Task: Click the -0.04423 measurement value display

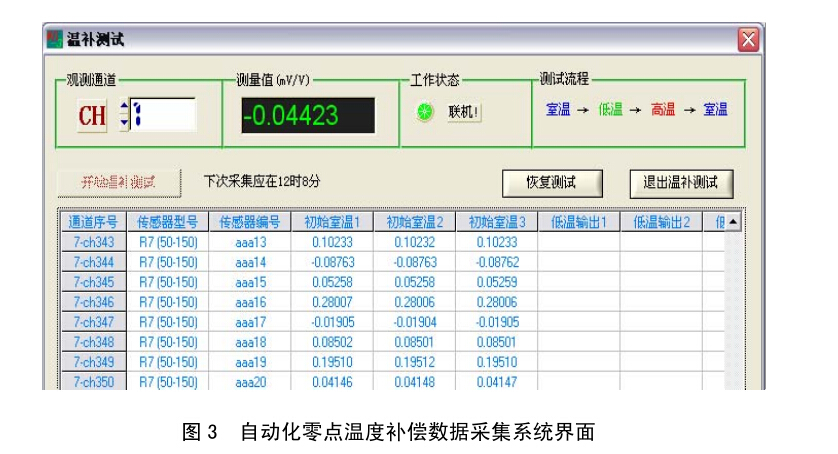Action: pyautogui.click(x=308, y=116)
